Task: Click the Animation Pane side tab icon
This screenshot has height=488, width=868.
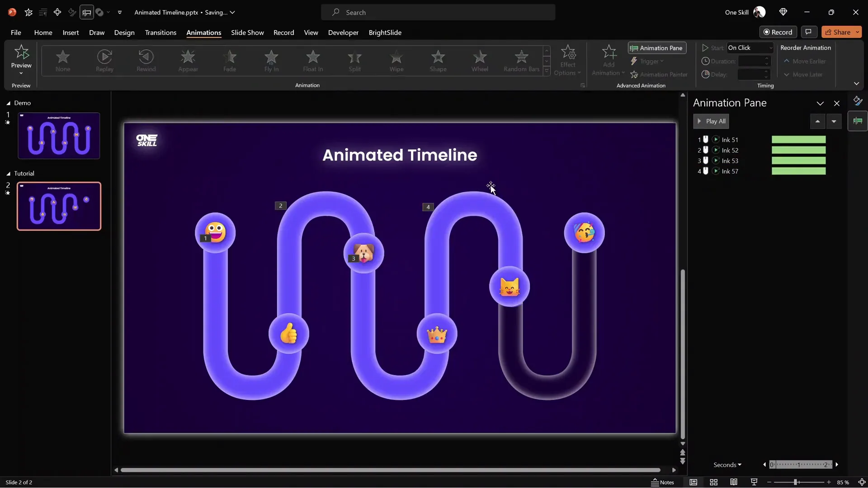Action: pyautogui.click(x=858, y=121)
